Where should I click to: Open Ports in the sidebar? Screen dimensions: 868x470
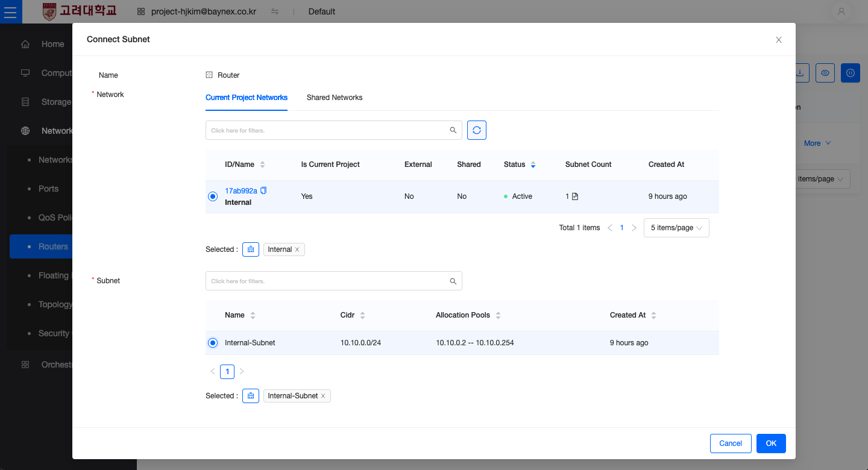click(x=48, y=189)
